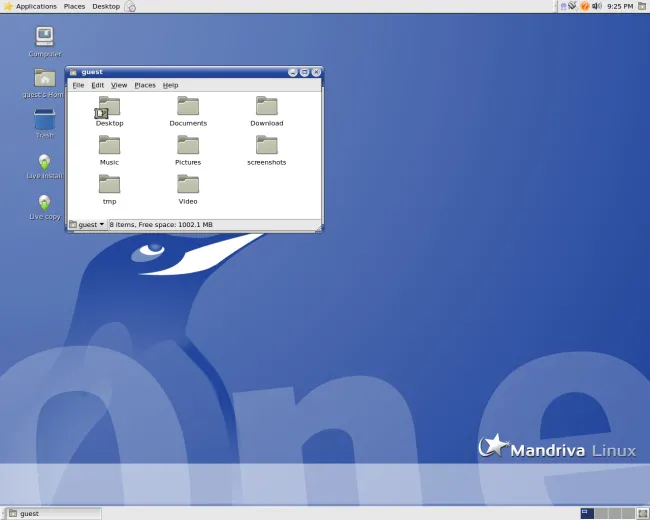Close the guest window
650x520 pixels.
point(316,72)
